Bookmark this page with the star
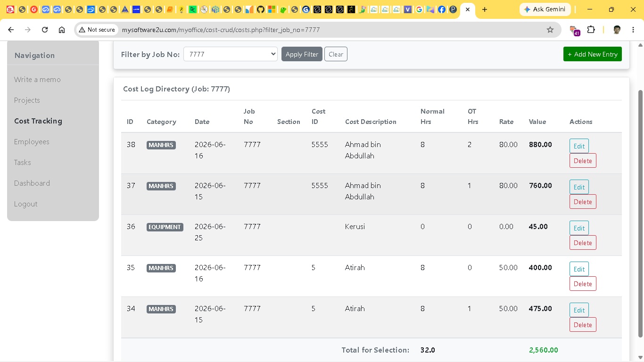The image size is (644, 362). click(x=550, y=30)
